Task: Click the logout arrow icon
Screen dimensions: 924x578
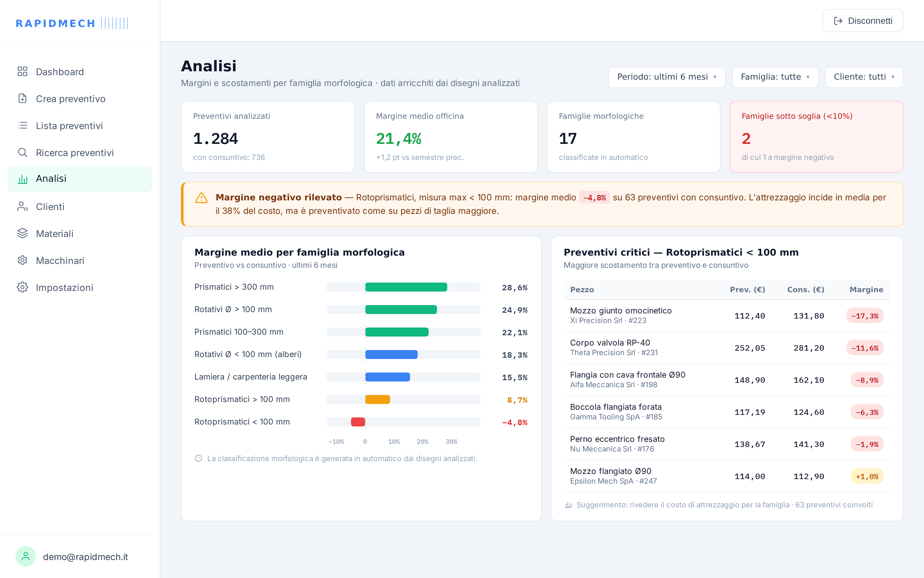Action: pyautogui.click(x=838, y=21)
